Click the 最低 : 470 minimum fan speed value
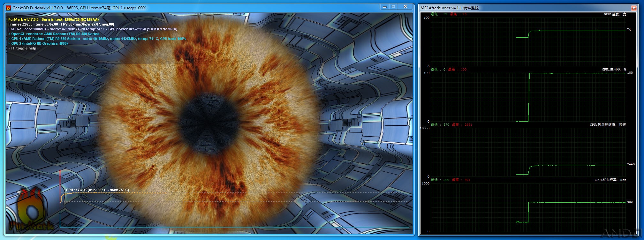The image size is (644, 240). point(440,124)
